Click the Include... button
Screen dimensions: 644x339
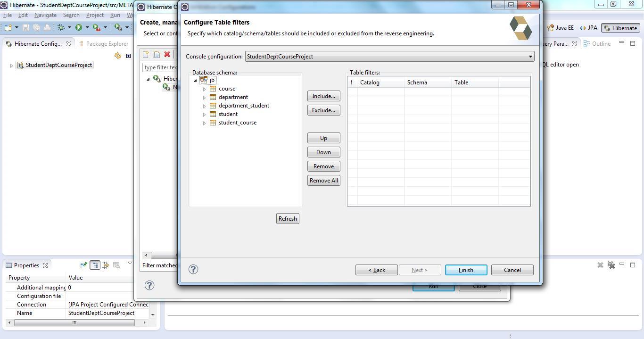[x=323, y=96]
